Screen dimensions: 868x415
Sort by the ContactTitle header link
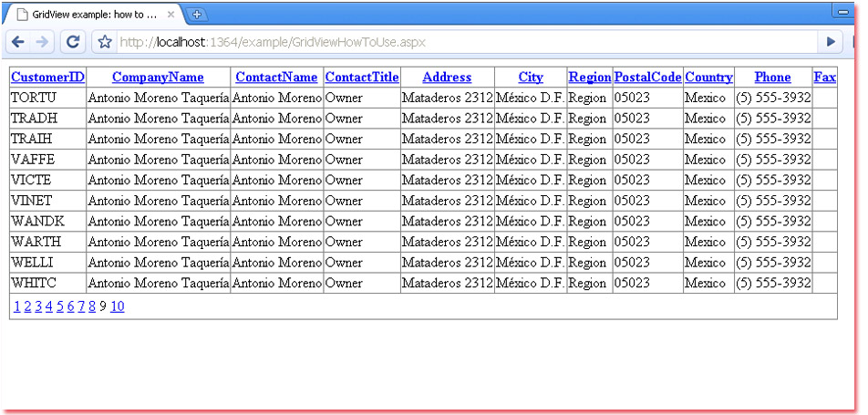pyautogui.click(x=362, y=78)
